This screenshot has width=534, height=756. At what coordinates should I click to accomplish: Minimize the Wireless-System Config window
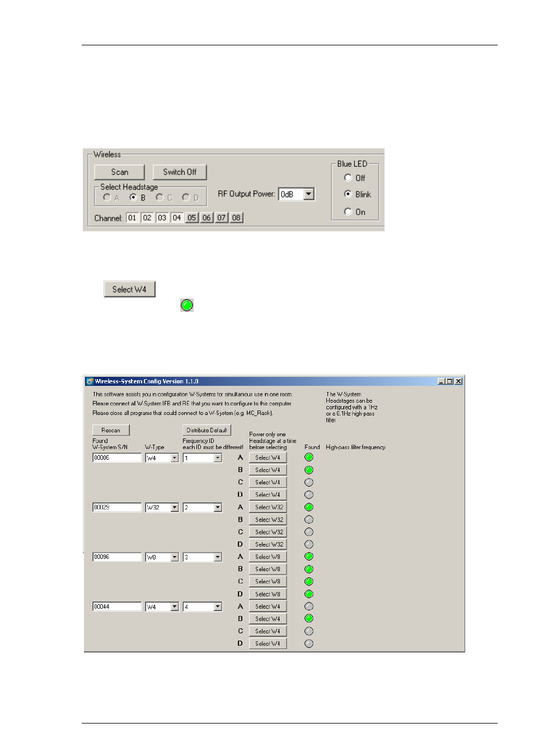click(441, 381)
